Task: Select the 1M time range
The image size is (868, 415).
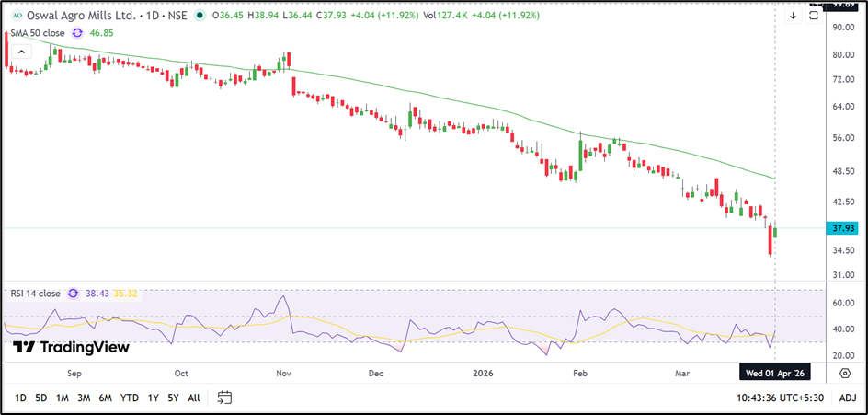Action: point(63,398)
